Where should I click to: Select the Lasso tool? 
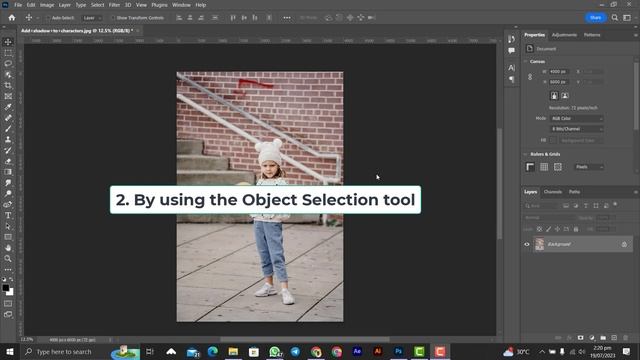8,64
